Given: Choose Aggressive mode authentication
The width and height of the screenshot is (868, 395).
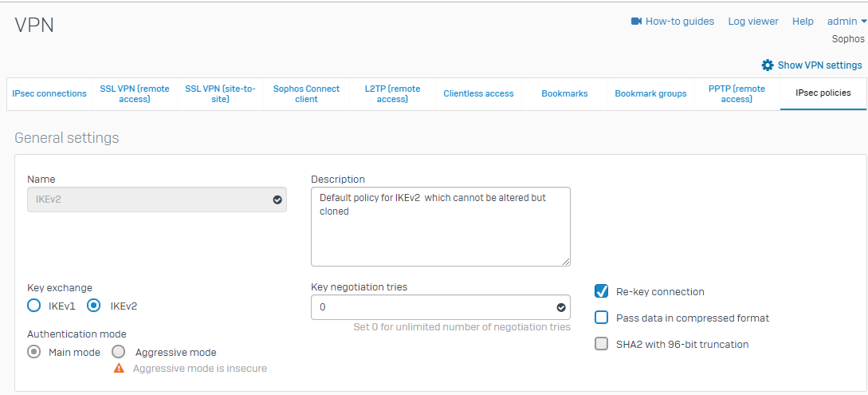Looking at the screenshot, I should pyautogui.click(x=119, y=352).
